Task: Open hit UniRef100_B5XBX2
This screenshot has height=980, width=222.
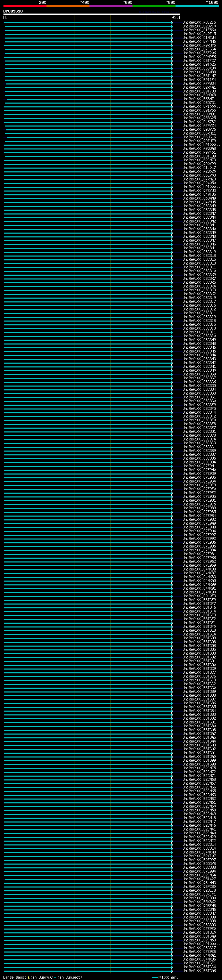Action: (199, 902)
